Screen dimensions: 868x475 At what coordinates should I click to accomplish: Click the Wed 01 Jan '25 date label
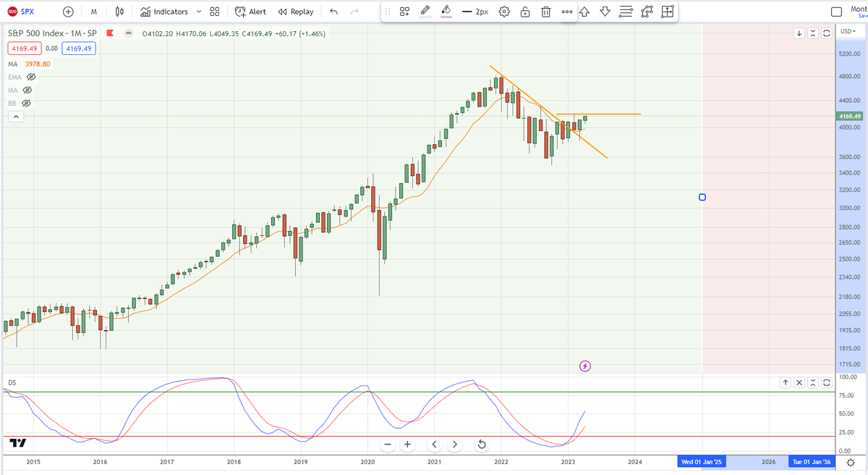click(x=702, y=461)
